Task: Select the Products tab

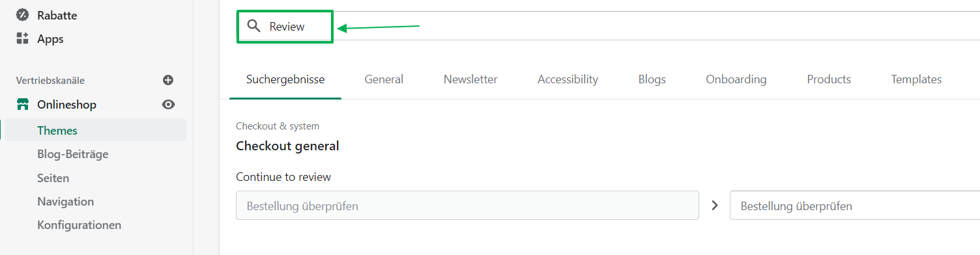Action: (x=829, y=79)
